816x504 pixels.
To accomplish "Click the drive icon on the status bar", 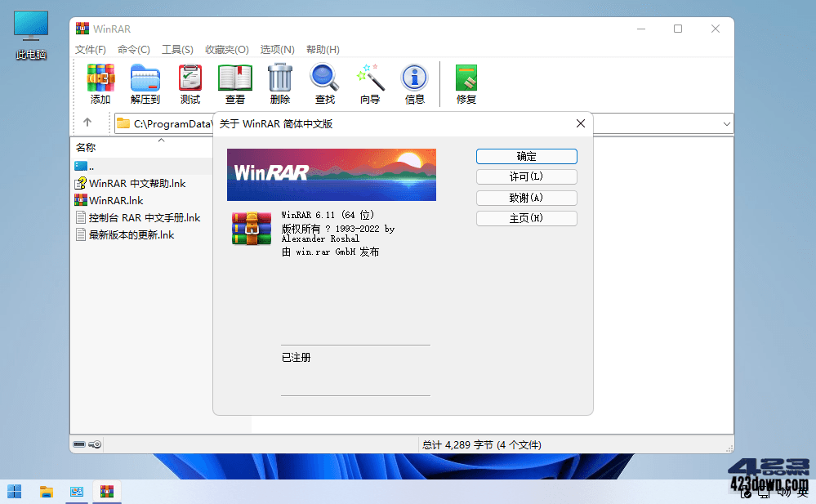I will (x=79, y=444).
